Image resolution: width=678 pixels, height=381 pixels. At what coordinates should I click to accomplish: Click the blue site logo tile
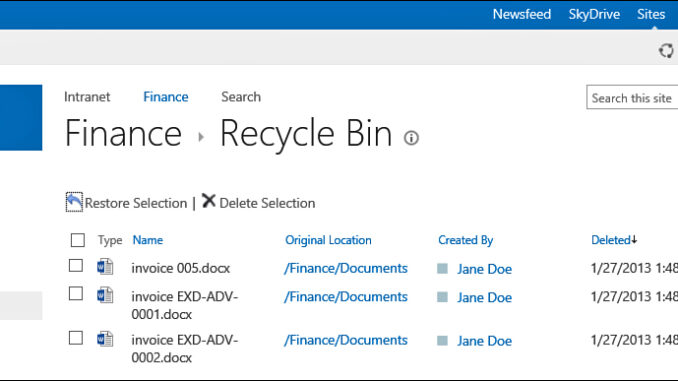[x=21, y=118]
